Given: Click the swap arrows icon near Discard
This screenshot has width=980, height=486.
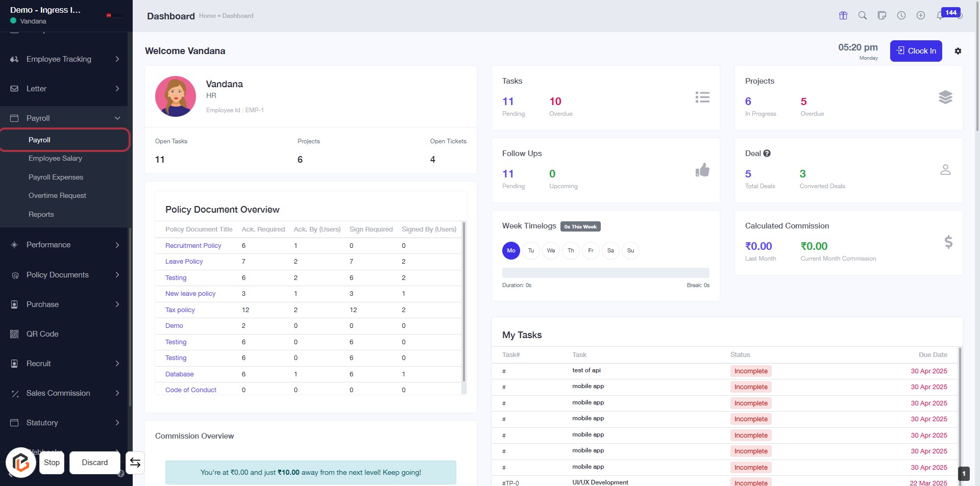Looking at the screenshot, I should pyautogui.click(x=135, y=463).
